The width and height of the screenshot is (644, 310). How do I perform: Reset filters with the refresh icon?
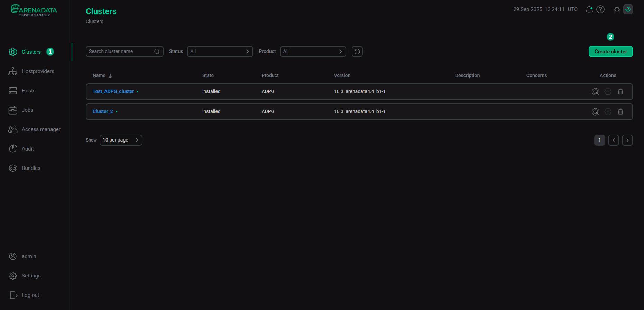pyautogui.click(x=357, y=52)
